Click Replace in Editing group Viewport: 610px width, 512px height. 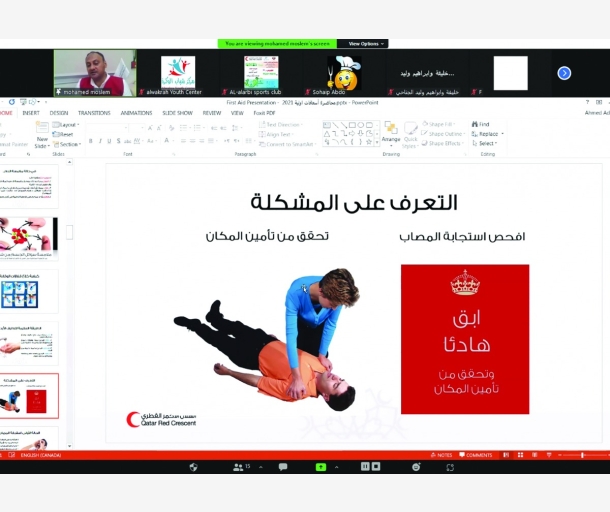coord(486,133)
